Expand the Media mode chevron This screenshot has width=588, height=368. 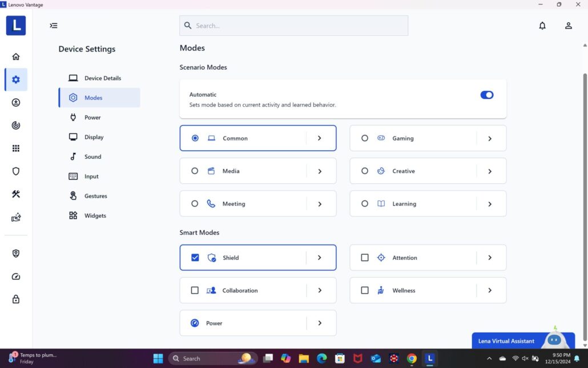click(x=320, y=171)
